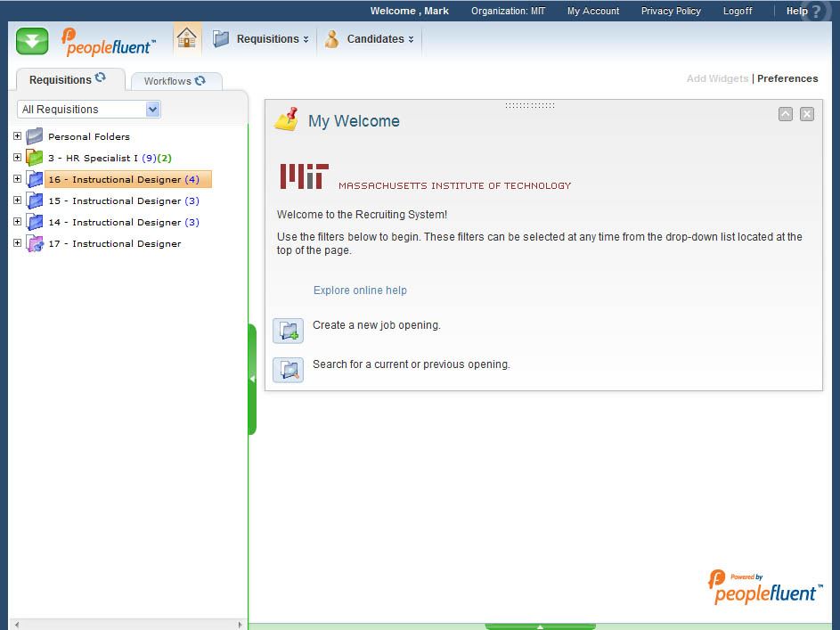Open the Explore online help link
Viewport: 840px width, 630px height.
(x=360, y=290)
